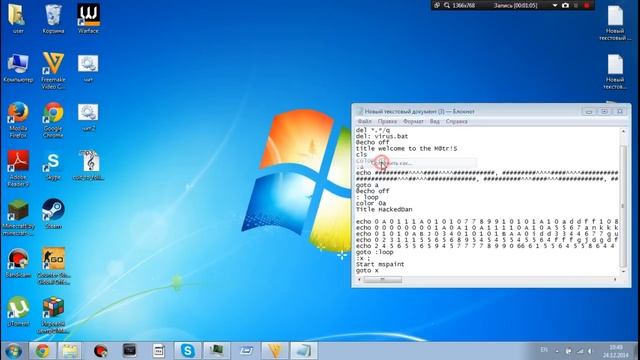Launch the Steam desktop shortcut
Screen dimensions: 640x360
pos(53,214)
